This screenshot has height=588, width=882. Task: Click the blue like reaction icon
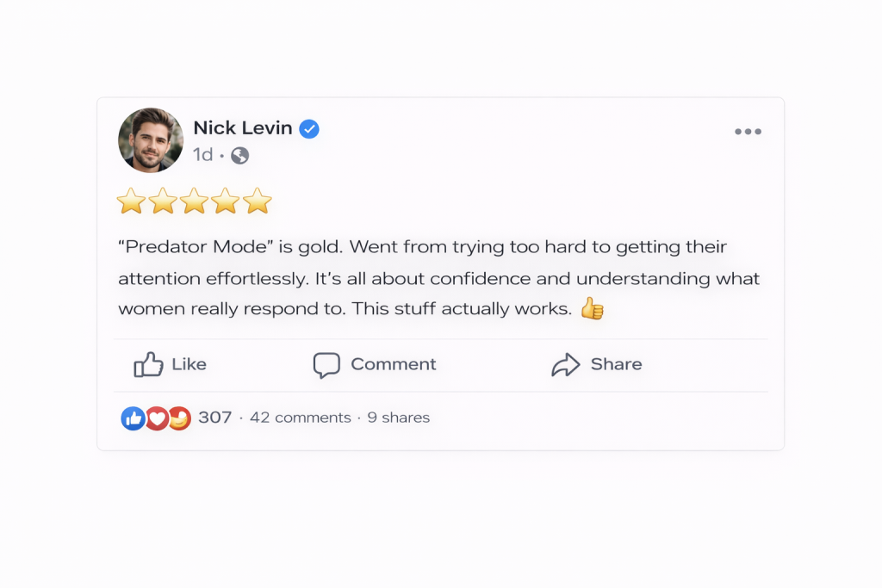point(134,418)
